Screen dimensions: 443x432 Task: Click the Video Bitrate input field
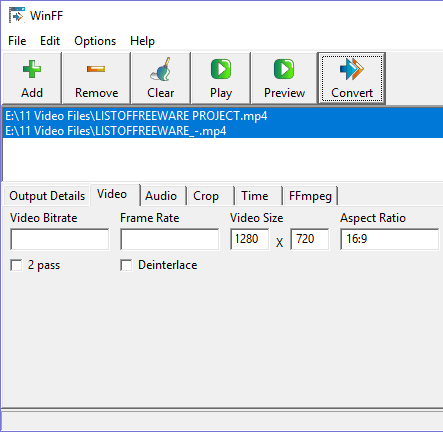tap(60, 239)
